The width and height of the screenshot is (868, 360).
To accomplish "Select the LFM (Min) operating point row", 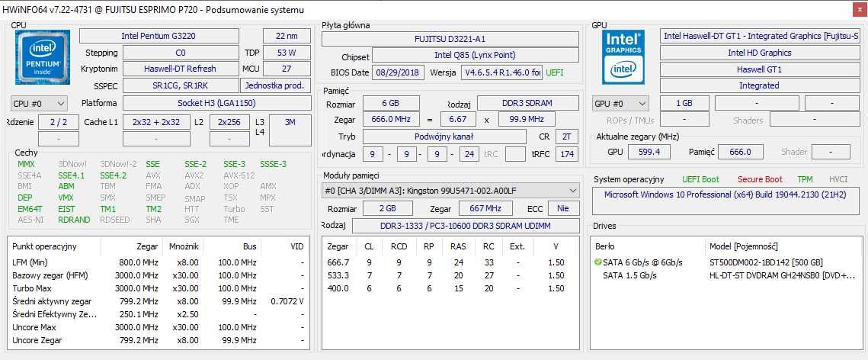I will click(159, 262).
